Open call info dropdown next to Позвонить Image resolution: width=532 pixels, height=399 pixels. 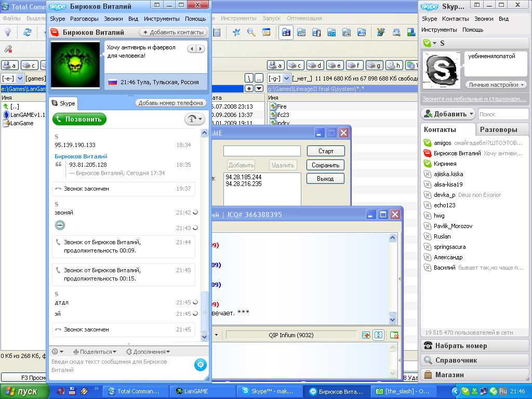click(195, 119)
